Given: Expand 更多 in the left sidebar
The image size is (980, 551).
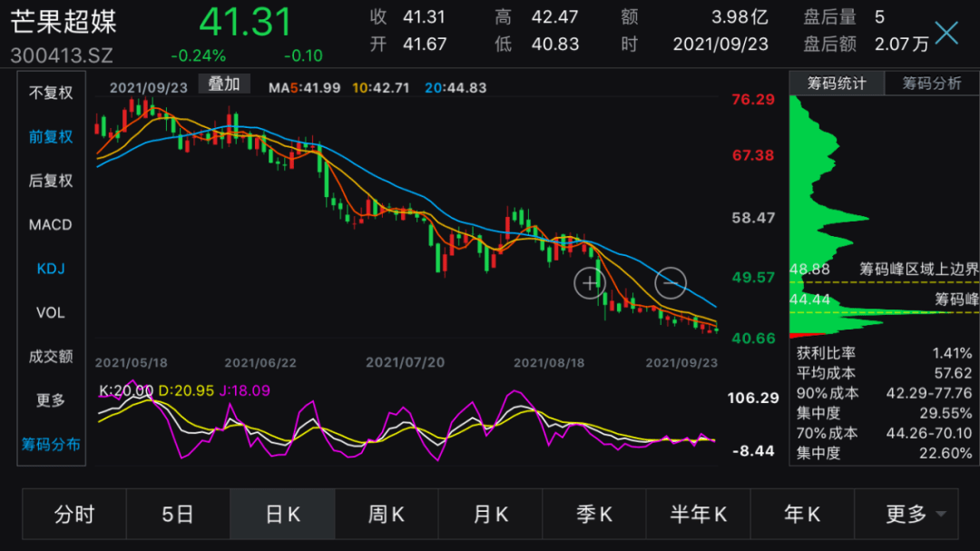Looking at the screenshot, I should 50,400.
